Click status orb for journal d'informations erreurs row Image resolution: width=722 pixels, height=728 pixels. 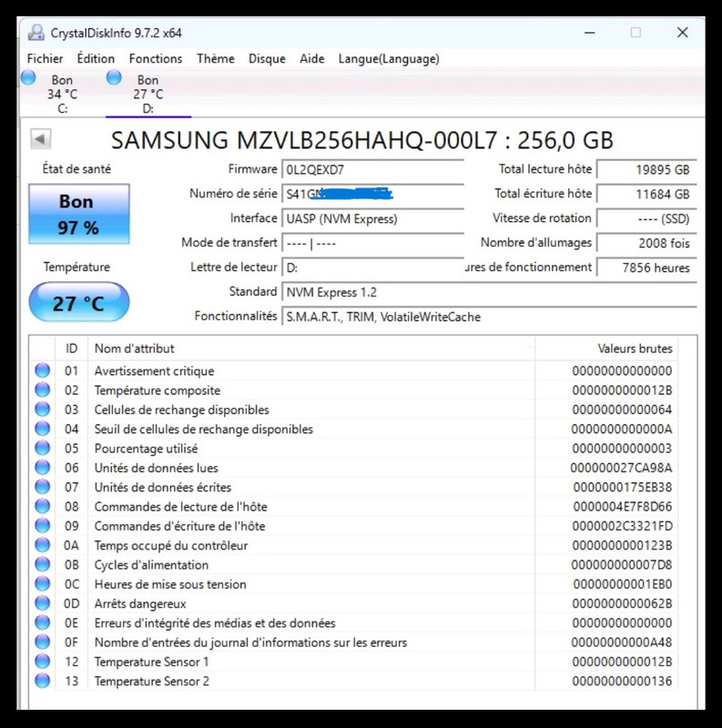click(42, 642)
